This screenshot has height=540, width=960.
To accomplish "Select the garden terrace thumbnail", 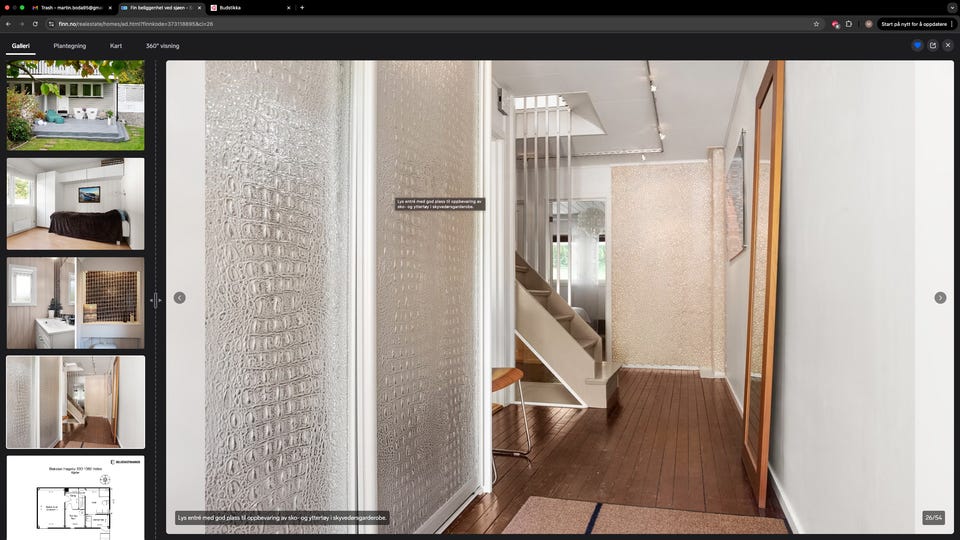I will click(x=75, y=105).
